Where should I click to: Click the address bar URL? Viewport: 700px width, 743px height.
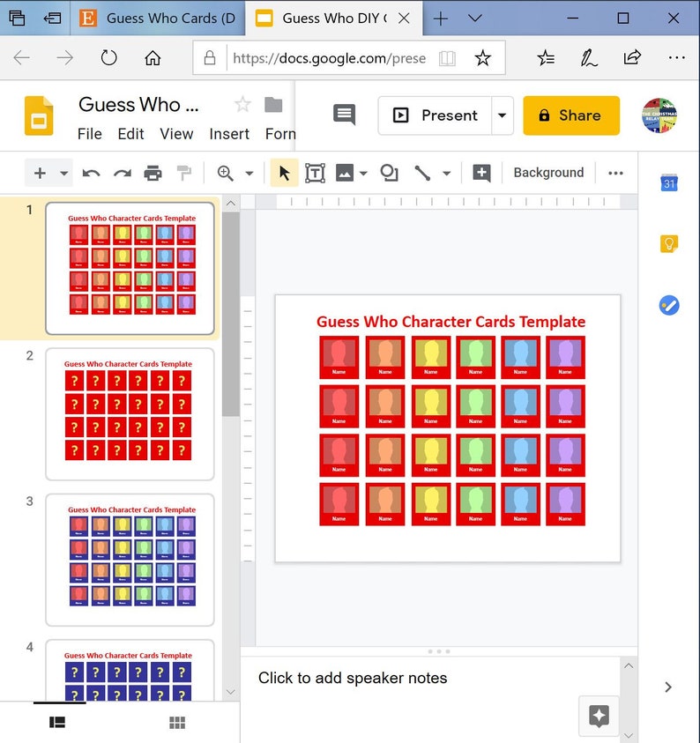point(329,58)
